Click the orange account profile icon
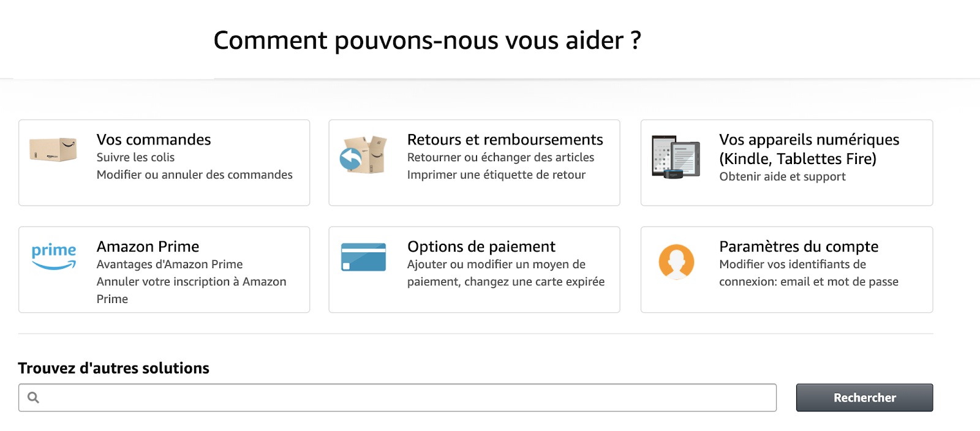 pos(676,261)
